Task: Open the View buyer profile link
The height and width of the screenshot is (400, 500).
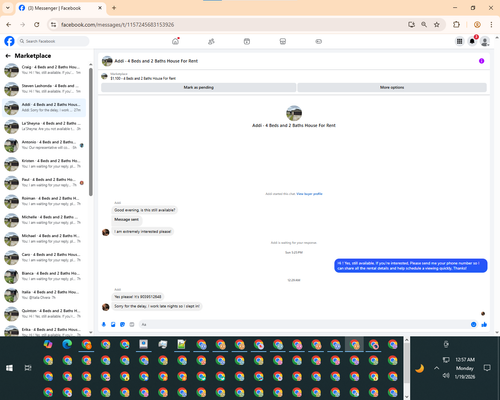Action: pyautogui.click(x=309, y=194)
